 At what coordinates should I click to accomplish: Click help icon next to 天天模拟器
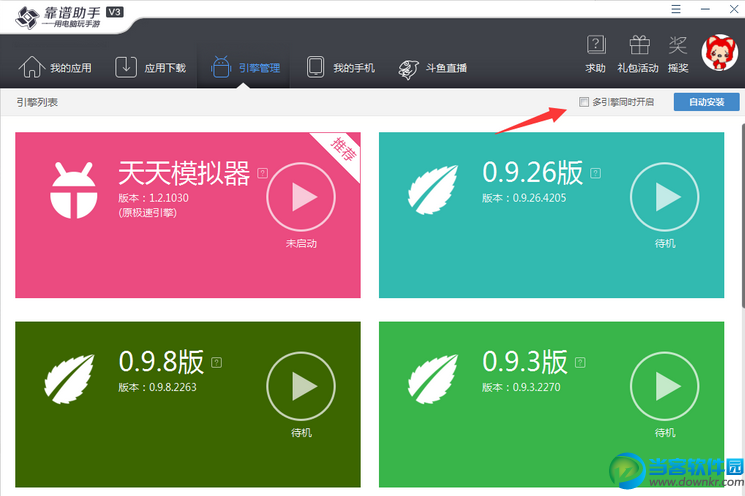262,173
